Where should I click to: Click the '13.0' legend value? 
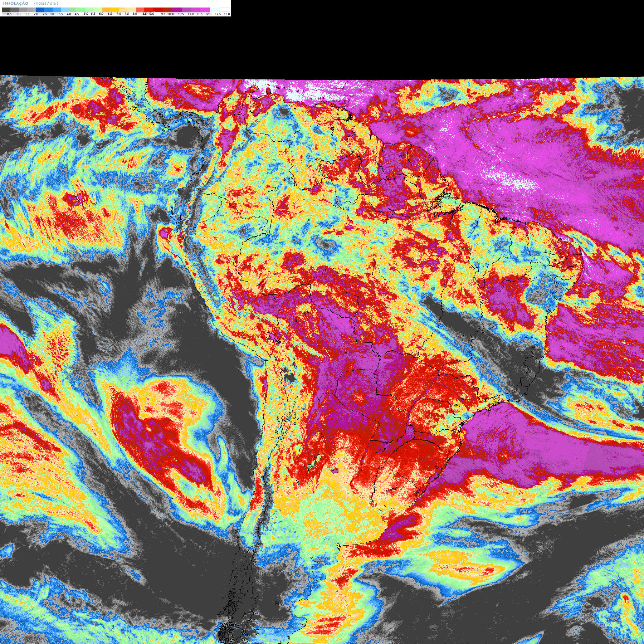227,14
